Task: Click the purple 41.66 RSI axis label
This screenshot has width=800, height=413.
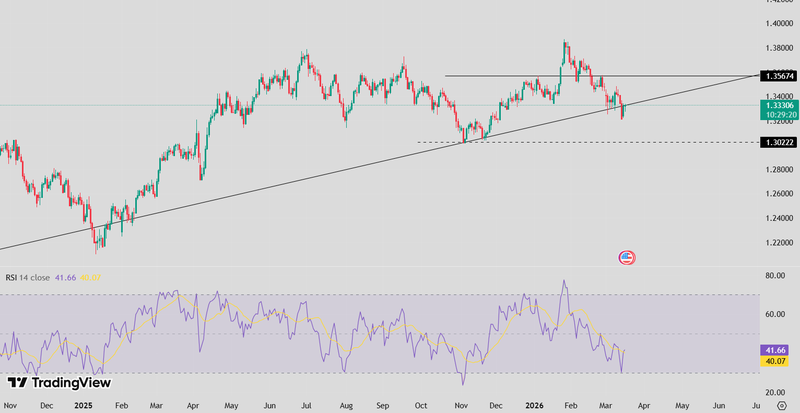Action: point(777,350)
